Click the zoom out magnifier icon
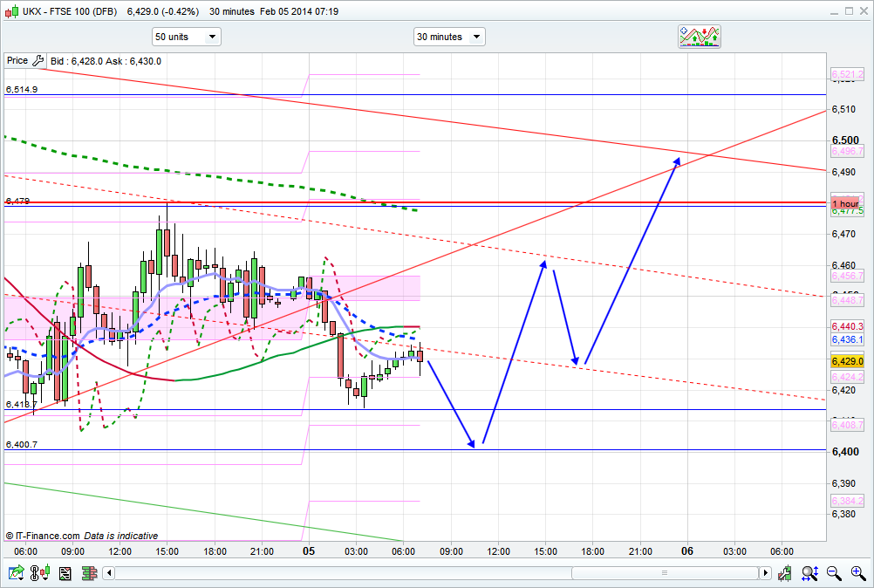The image size is (874, 588). pos(834,573)
